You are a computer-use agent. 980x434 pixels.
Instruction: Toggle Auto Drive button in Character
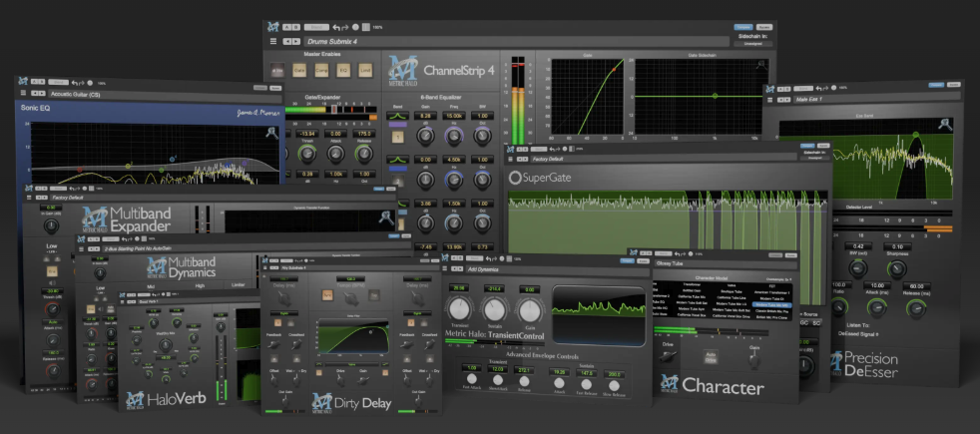(710, 356)
